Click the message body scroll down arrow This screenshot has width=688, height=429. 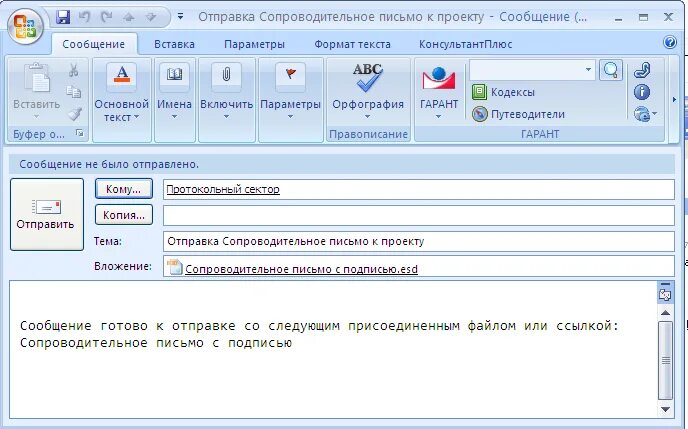665,409
